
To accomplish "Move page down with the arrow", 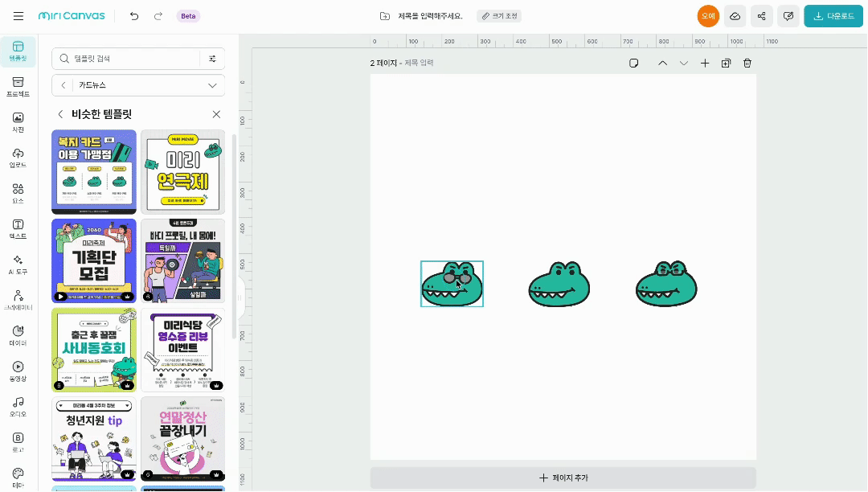I will (x=684, y=63).
